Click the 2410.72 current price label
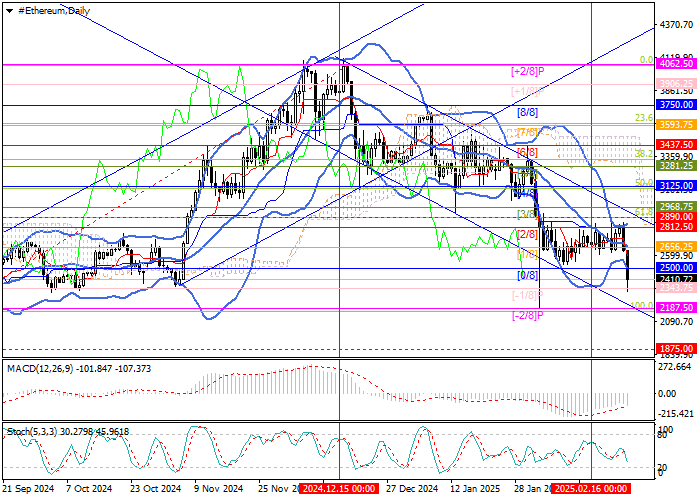 [677, 281]
